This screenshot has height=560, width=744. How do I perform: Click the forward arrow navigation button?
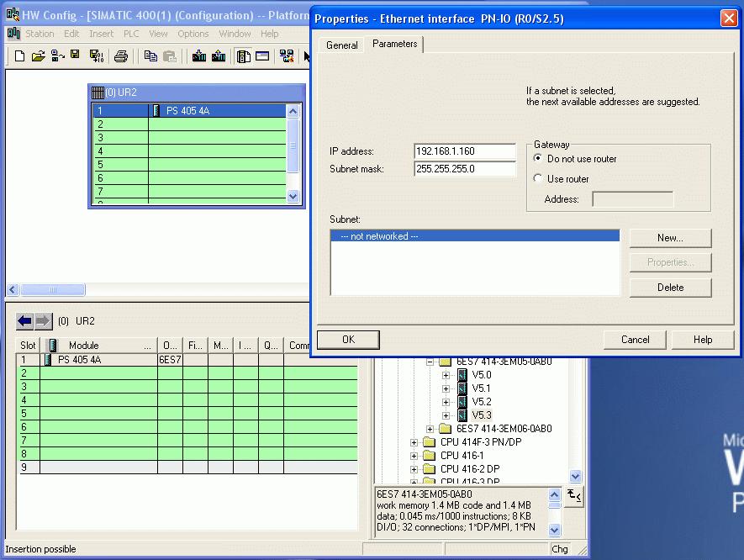(43, 321)
